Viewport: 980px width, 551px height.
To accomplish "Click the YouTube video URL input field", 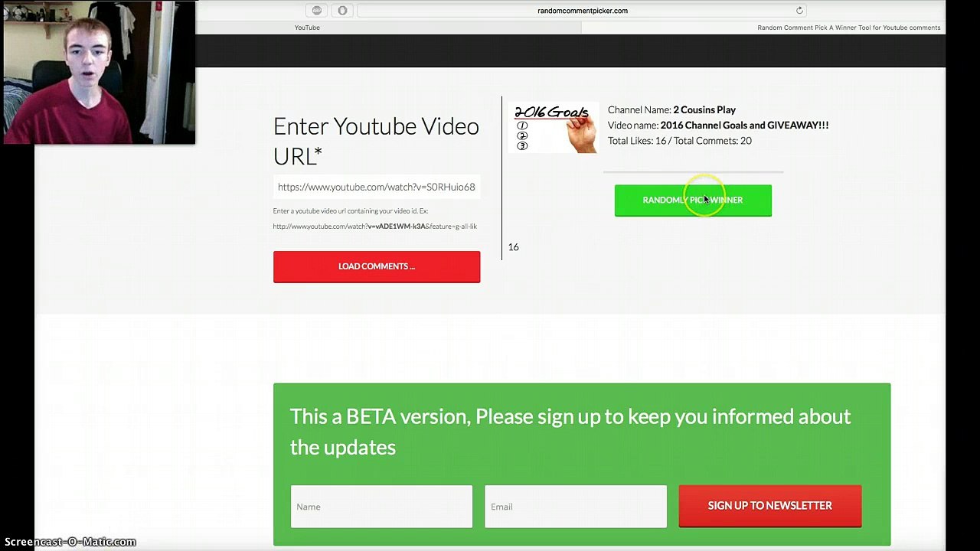I will pos(377,187).
